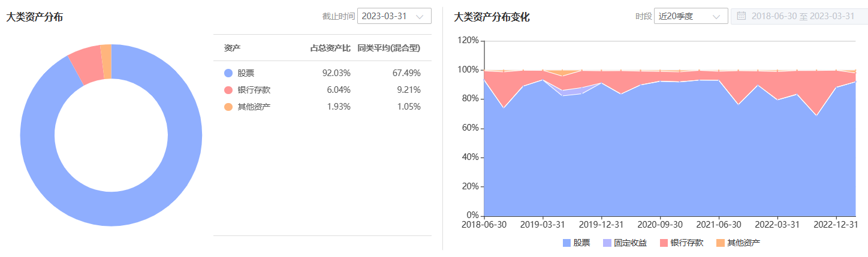Click the 资产 column header

tap(233, 48)
